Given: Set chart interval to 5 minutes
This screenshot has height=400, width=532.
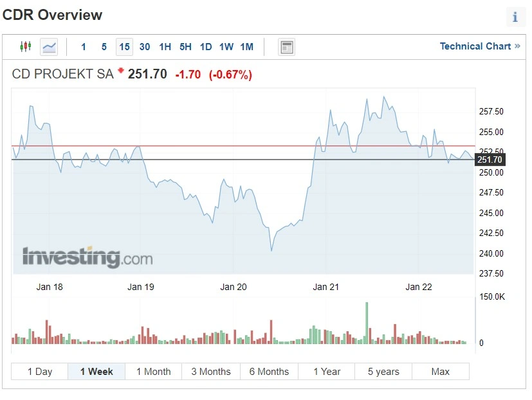Looking at the screenshot, I should click(x=104, y=47).
